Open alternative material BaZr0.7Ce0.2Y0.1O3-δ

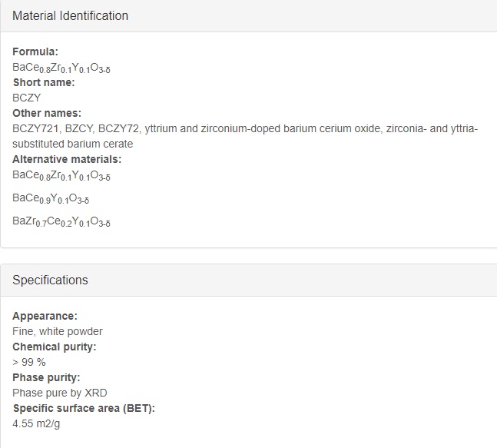[x=61, y=221]
